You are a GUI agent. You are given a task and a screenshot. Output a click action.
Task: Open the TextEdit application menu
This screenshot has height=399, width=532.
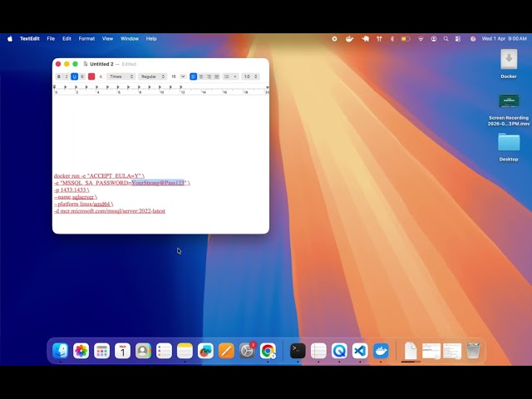[x=30, y=39]
